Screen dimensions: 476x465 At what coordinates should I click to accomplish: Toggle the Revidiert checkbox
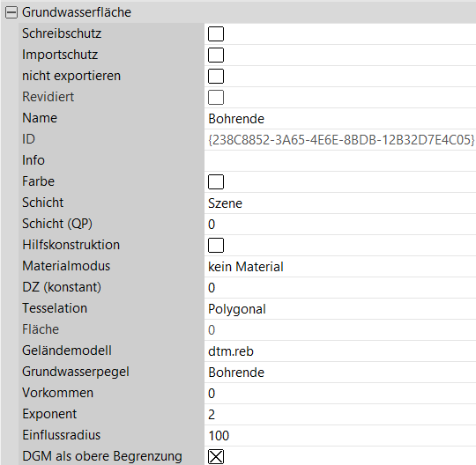(x=216, y=97)
